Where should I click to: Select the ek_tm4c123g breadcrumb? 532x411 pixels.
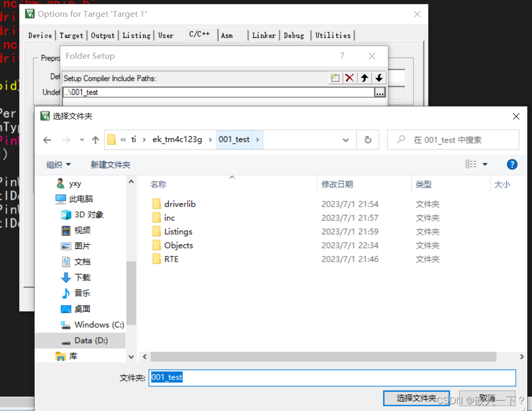(x=177, y=139)
